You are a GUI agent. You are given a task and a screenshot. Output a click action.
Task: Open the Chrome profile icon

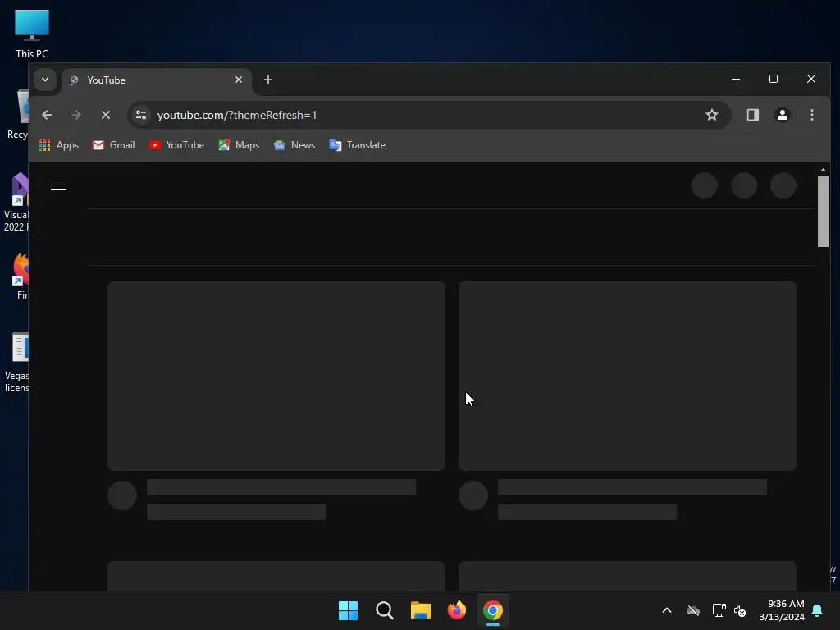pos(782,115)
